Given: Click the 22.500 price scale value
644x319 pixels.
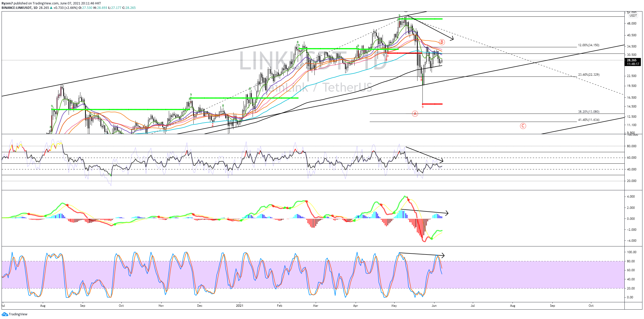Looking at the screenshot, I should tap(632, 76).
